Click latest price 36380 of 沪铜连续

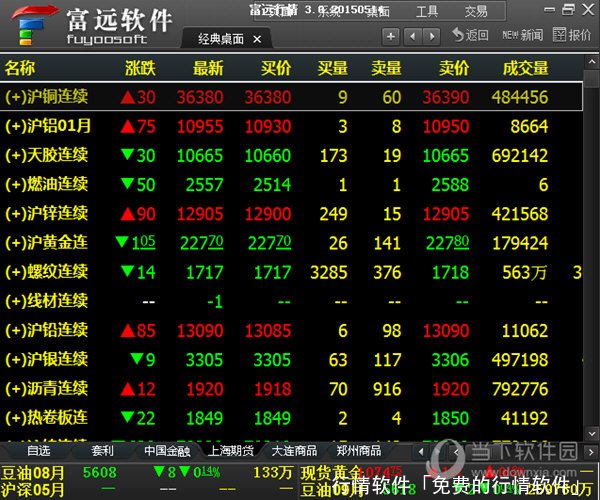(200, 97)
